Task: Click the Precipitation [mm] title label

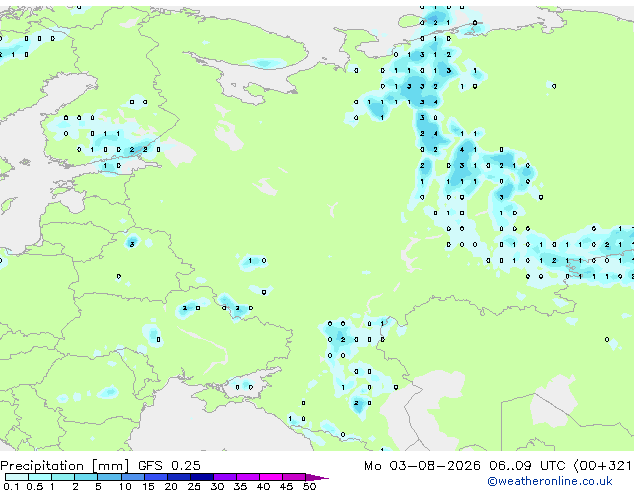Action: point(65,466)
